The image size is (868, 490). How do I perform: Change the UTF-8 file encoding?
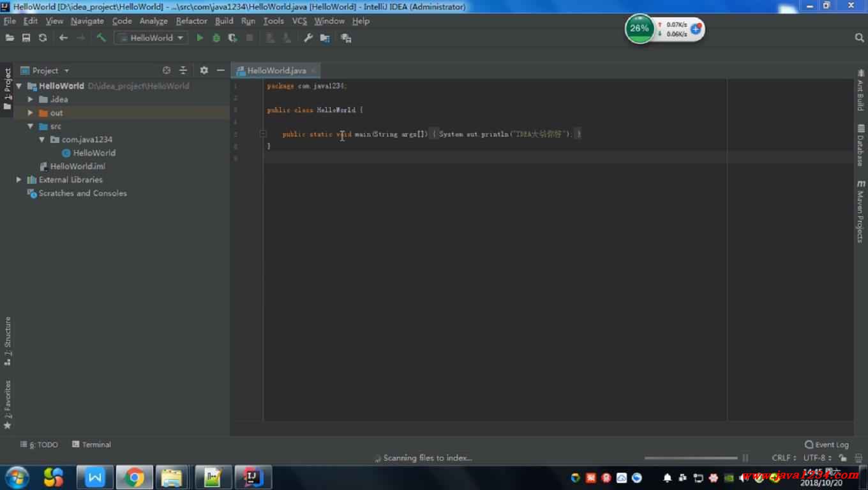pyautogui.click(x=817, y=458)
